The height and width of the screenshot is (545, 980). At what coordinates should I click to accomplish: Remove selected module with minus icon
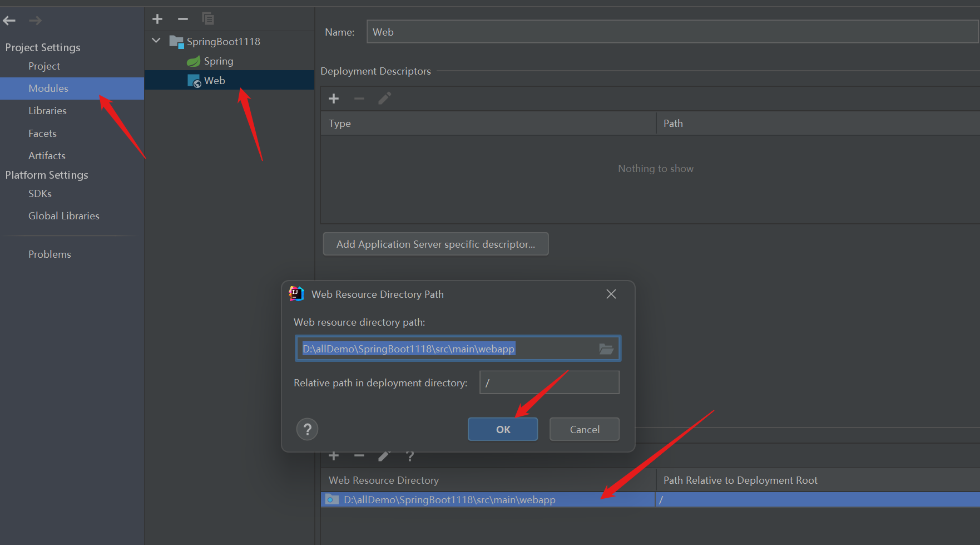182,19
